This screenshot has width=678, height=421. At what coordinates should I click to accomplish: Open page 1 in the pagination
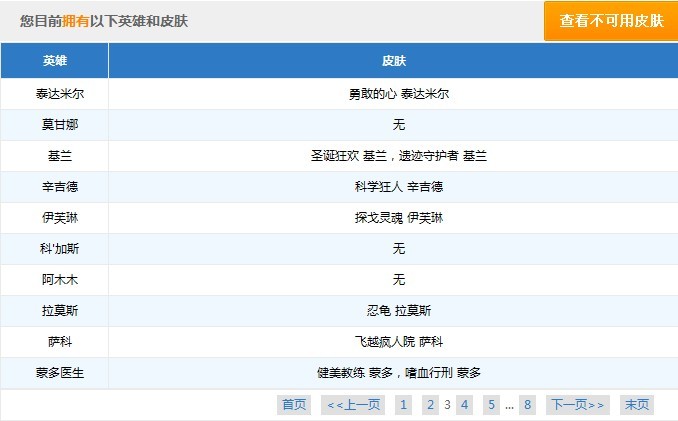click(403, 405)
